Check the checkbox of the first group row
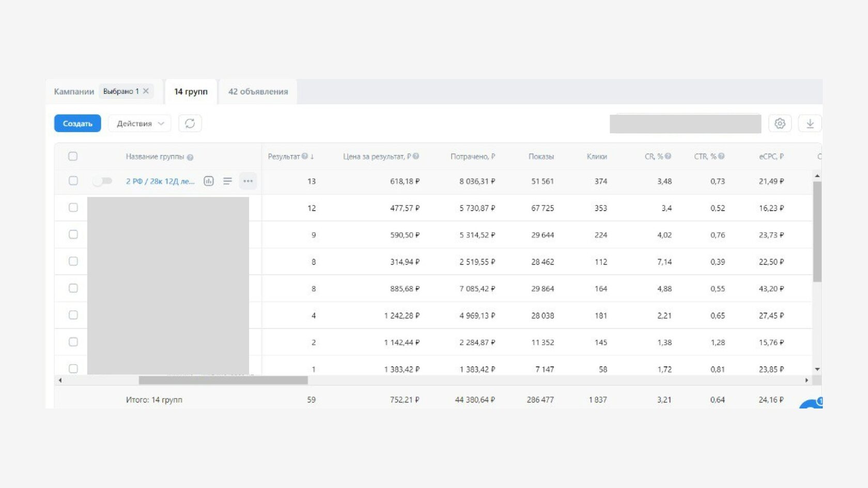 pyautogui.click(x=73, y=181)
